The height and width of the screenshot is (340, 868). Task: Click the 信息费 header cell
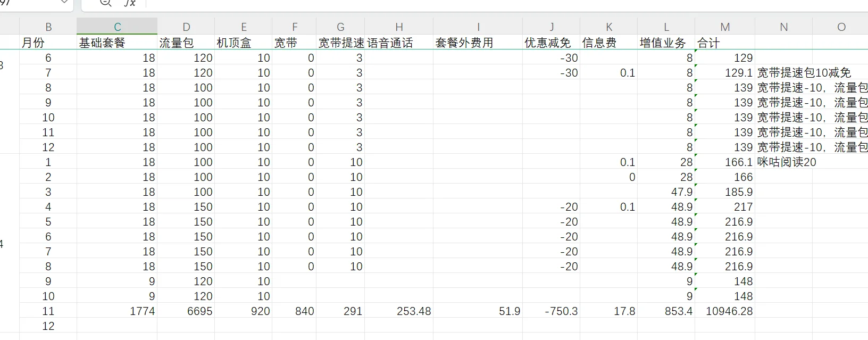coord(609,43)
